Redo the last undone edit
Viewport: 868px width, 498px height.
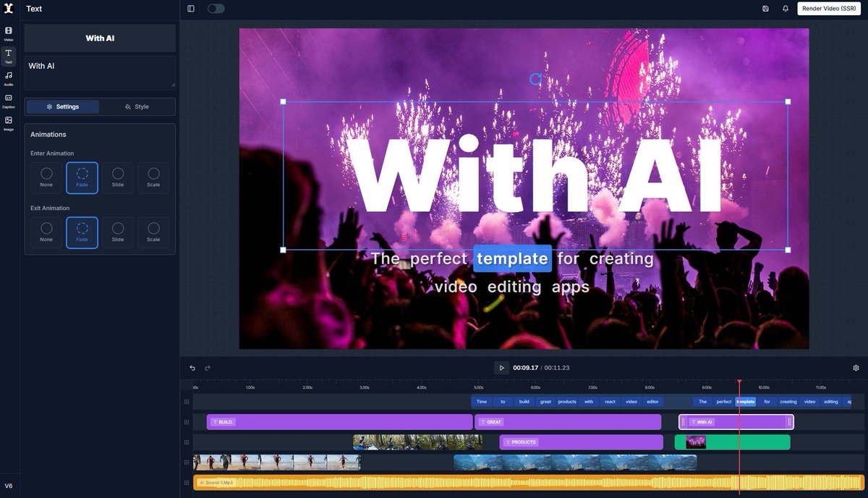208,368
